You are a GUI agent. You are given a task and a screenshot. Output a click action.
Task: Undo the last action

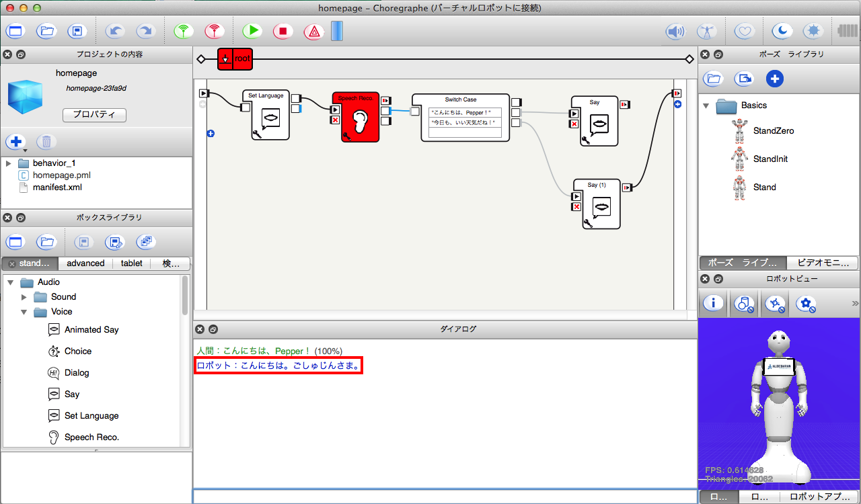116,31
